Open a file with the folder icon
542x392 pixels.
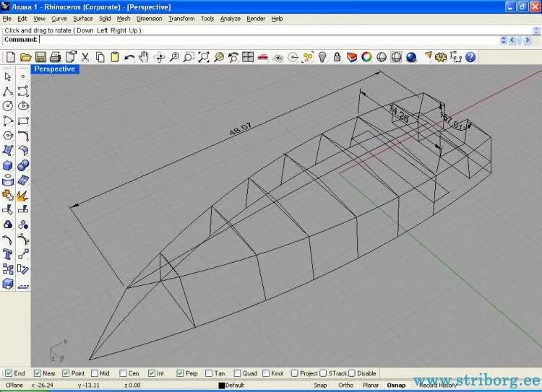[25, 57]
